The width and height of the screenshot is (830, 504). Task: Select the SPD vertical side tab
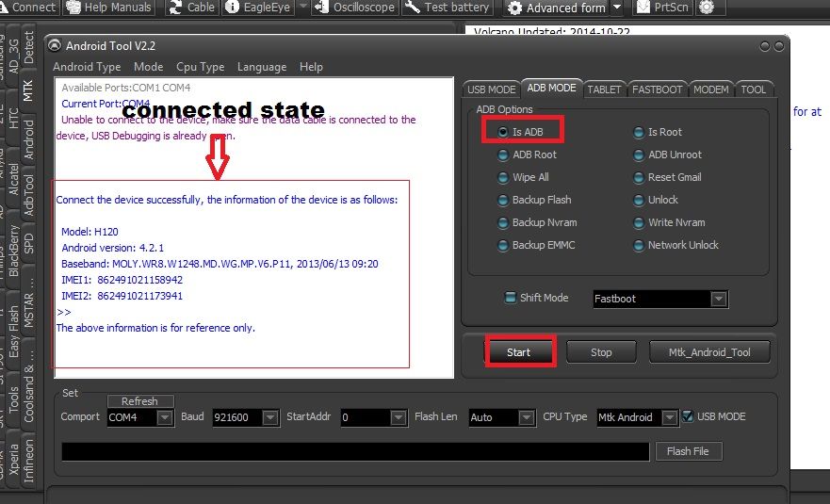28,244
